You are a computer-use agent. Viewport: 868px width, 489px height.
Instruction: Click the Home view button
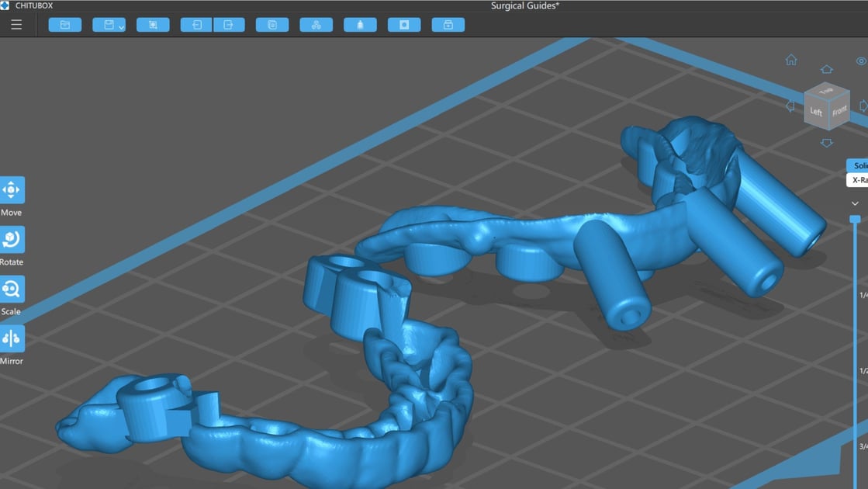point(790,58)
